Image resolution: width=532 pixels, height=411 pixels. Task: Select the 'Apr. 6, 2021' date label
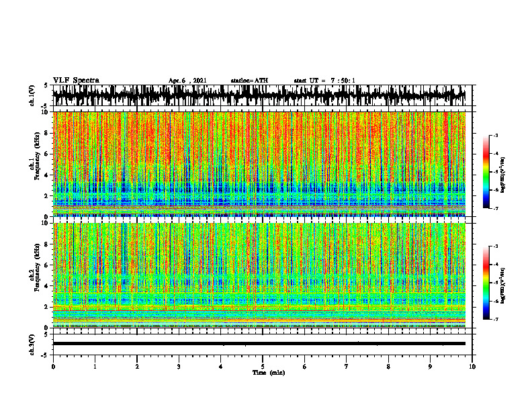187,81
